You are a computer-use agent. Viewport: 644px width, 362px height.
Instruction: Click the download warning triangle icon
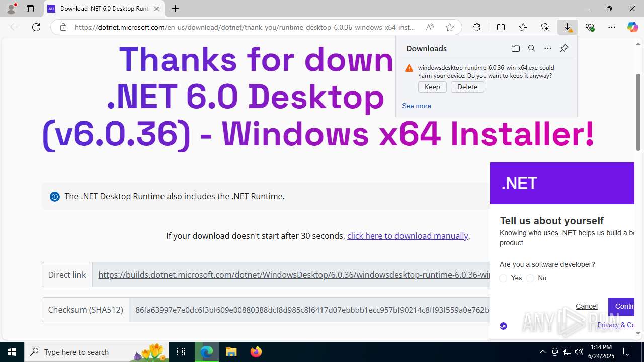click(409, 68)
